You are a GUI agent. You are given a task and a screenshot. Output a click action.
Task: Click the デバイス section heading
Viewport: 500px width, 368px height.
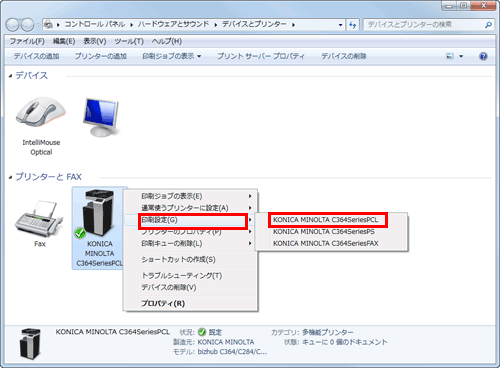tap(32, 76)
